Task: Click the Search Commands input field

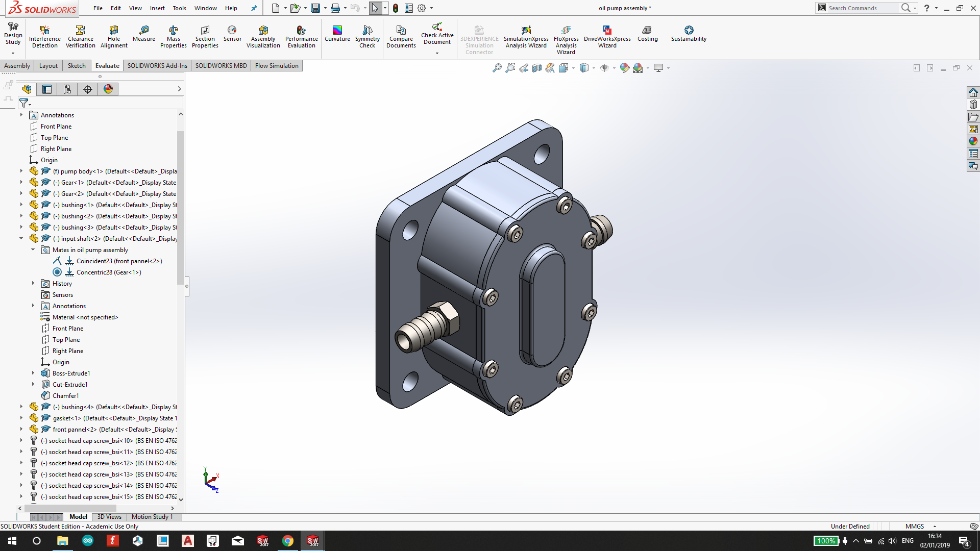Action: tap(862, 8)
